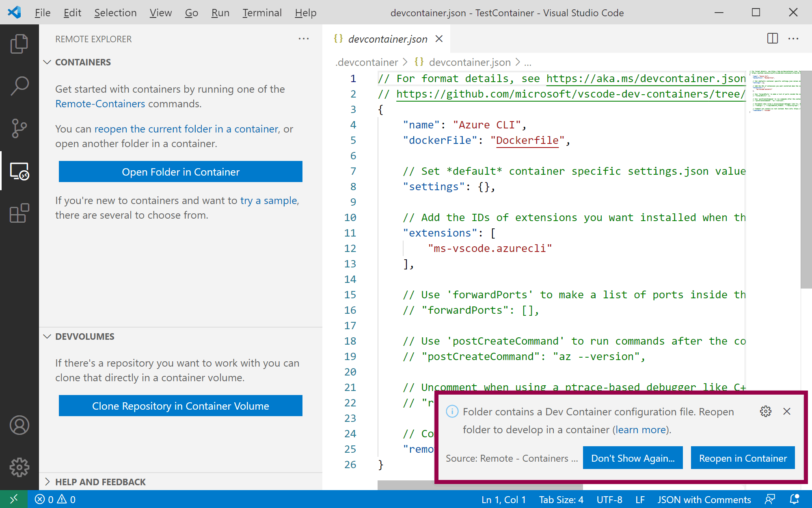Open the Explorer view in activity bar
The height and width of the screenshot is (508, 812).
(19, 43)
